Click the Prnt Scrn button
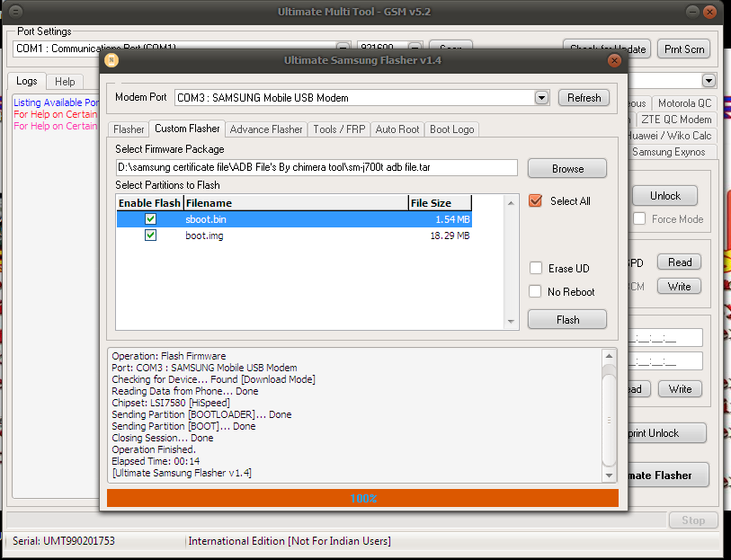This screenshot has width=731, height=560. click(684, 49)
